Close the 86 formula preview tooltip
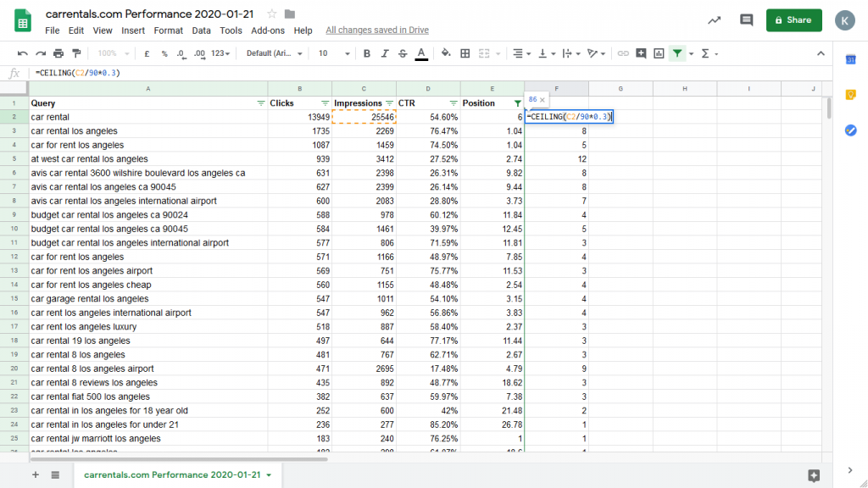This screenshot has width=868, height=488. click(542, 100)
